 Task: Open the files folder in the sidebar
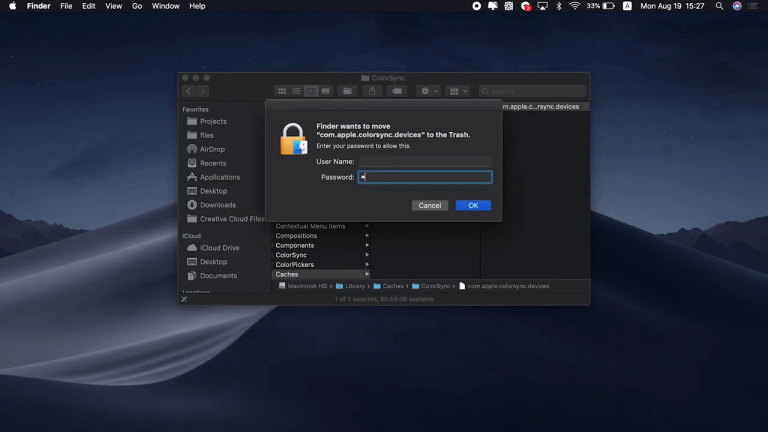pyautogui.click(x=206, y=135)
